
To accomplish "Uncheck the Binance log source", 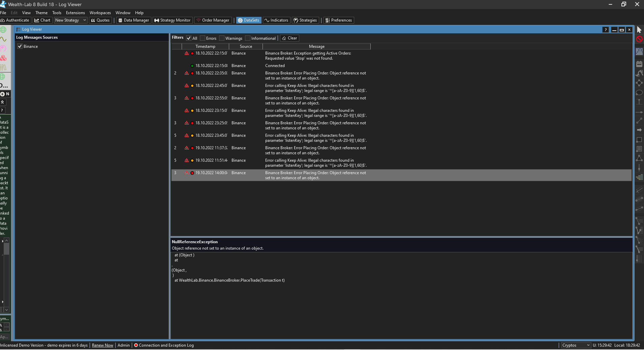I will [x=20, y=46].
